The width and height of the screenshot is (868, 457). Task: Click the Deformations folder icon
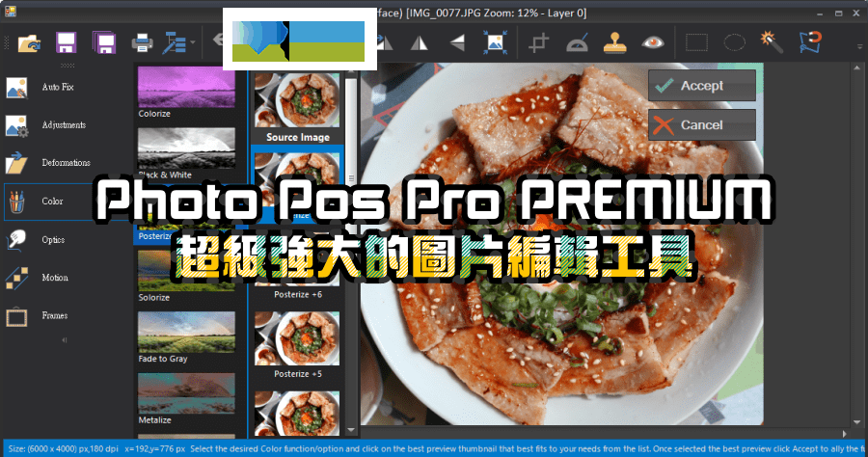tap(16, 163)
